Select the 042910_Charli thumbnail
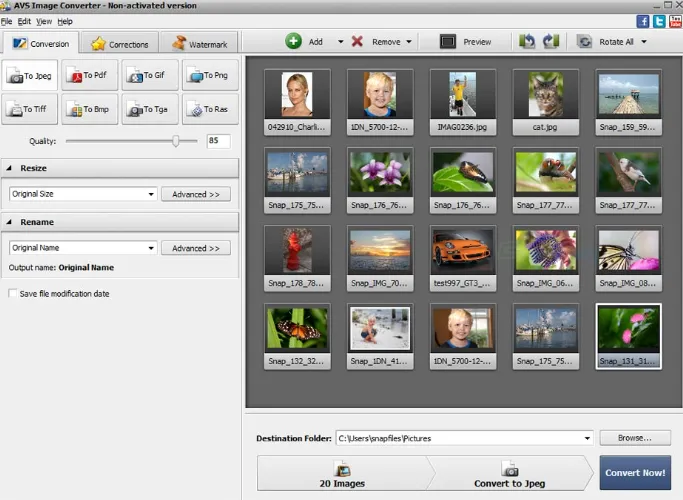This screenshot has height=500, width=683. coord(297,102)
